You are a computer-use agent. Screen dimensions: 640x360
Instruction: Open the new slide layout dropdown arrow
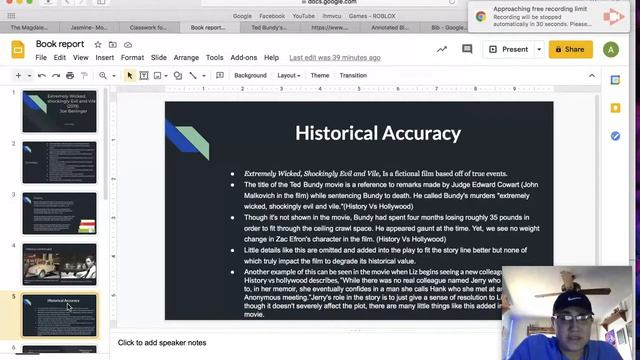tap(29, 76)
